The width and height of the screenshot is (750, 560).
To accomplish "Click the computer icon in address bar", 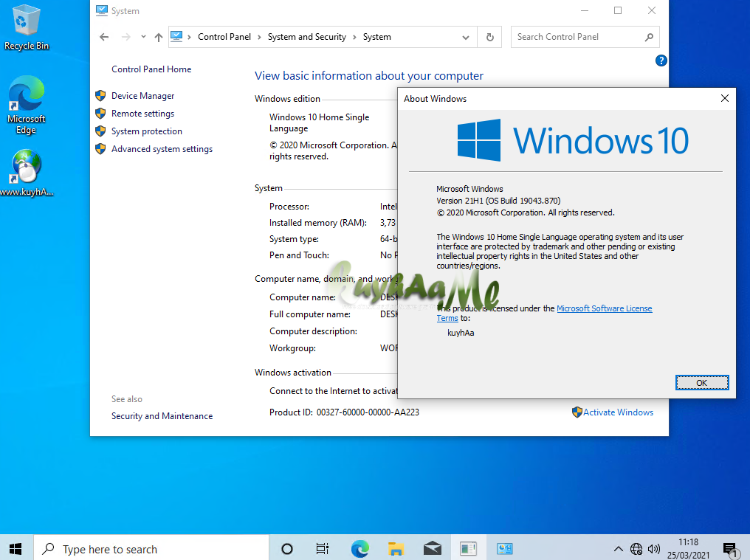I will (x=176, y=37).
